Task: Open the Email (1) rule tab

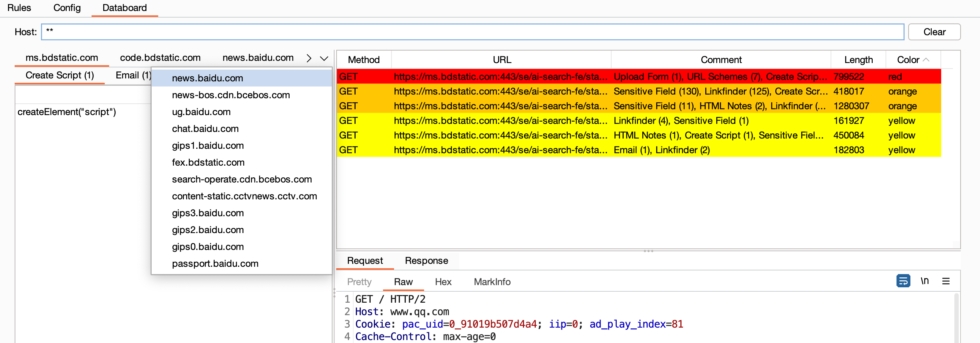Action: 133,75
